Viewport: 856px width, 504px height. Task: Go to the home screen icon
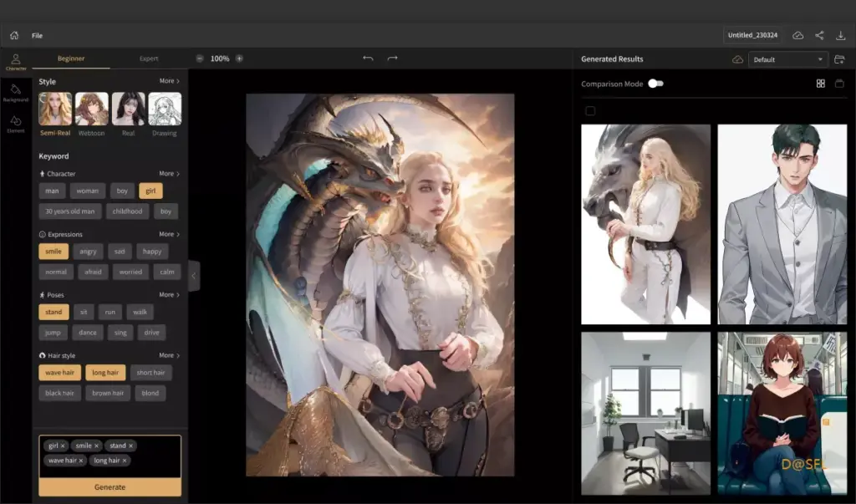[x=14, y=35]
